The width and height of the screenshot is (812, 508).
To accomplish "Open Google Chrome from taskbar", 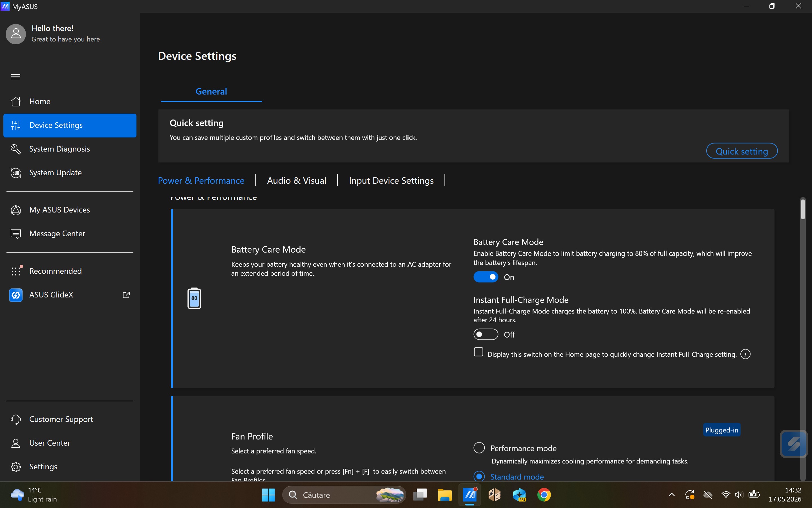I will point(544,495).
